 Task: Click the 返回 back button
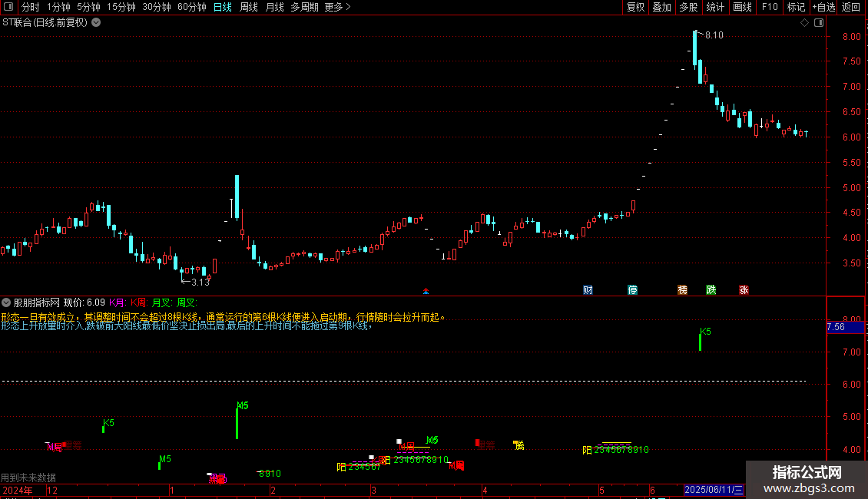[x=851, y=7]
